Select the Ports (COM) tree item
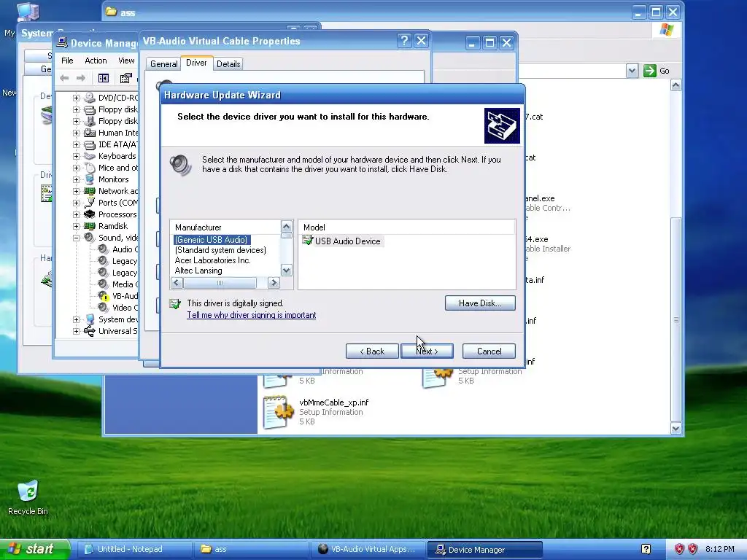747x560 pixels. pos(117,203)
